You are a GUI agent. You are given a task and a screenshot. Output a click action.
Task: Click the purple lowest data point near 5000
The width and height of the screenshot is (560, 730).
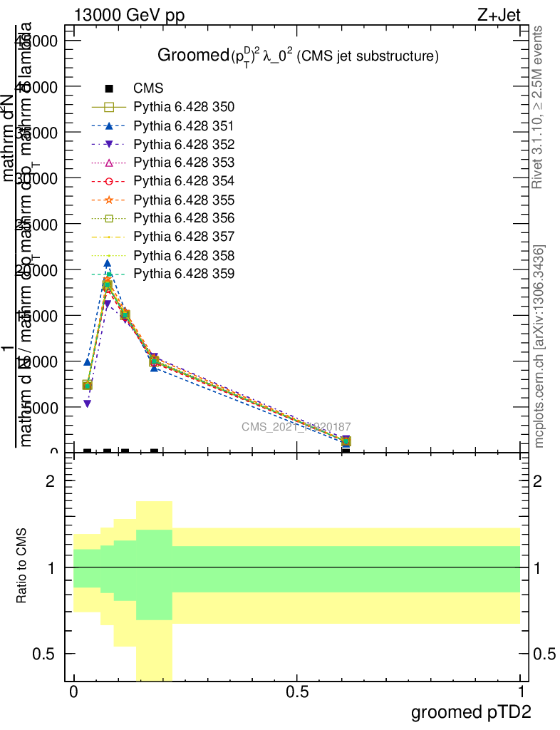point(87,403)
